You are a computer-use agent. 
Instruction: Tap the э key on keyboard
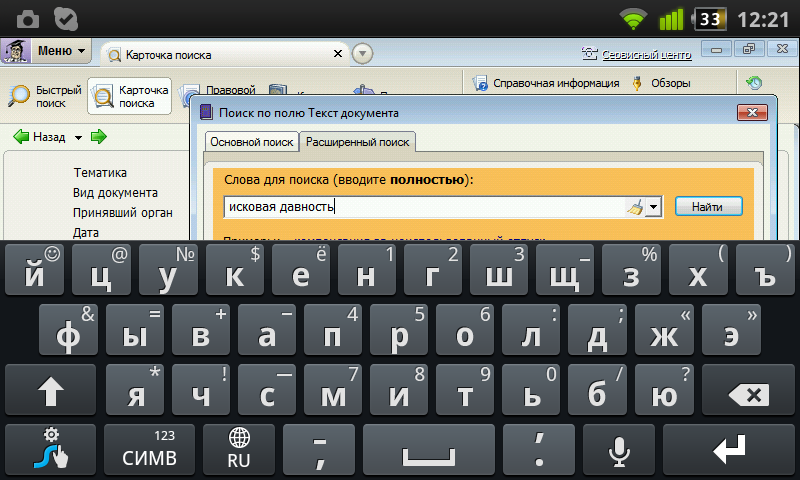pos(731,330)
